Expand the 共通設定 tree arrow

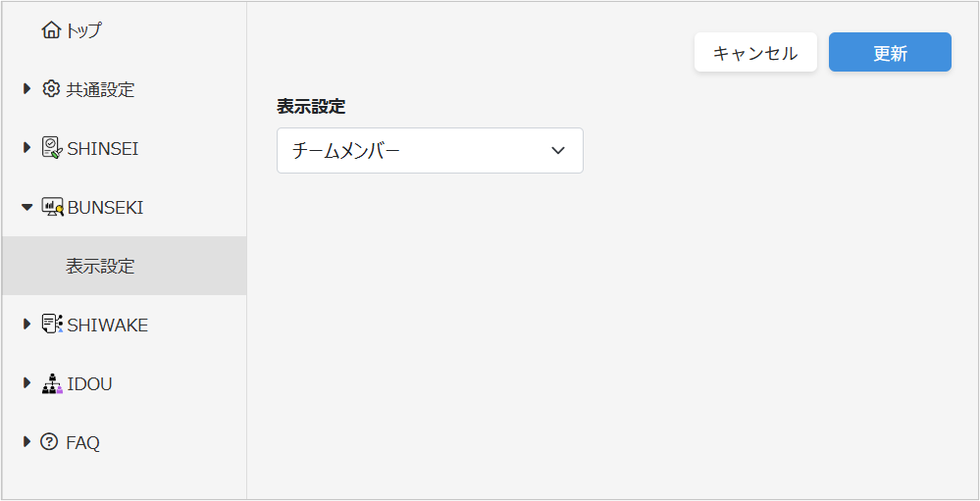click(27, 89)
